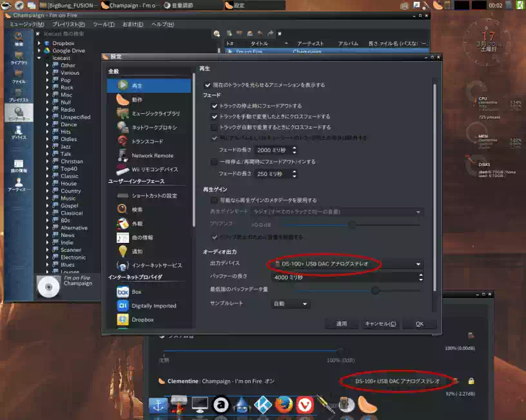The image size is (526, 420).
Task: Click the バッファーの長さ 4000 ミリ秒 field
Action: click(x=347, y=277)
